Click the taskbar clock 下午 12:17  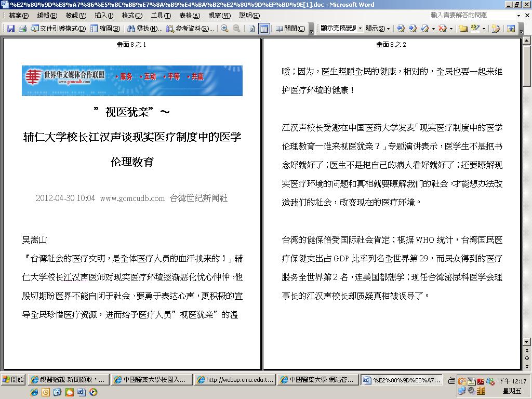512,381
